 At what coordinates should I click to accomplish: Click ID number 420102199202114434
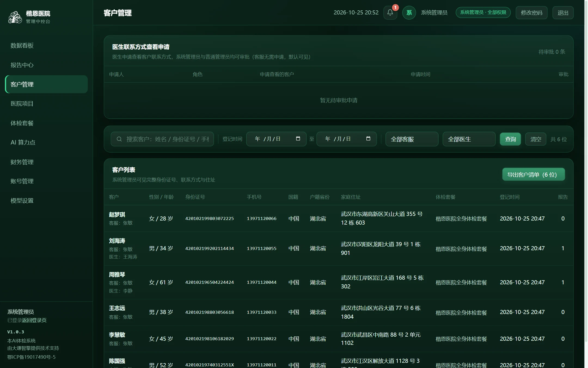pyautogui.click(x=210, y=248)
